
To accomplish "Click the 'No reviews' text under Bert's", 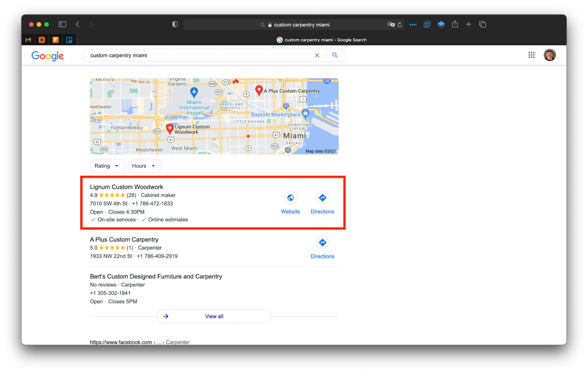I will (x=103, y=285).
